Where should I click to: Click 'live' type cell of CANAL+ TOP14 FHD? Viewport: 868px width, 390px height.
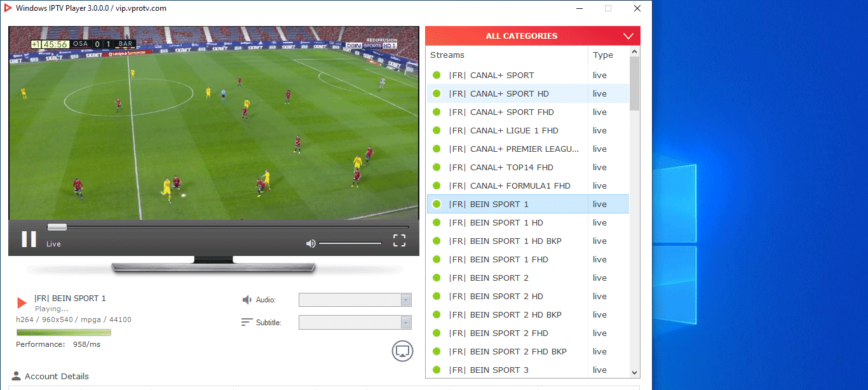[600, 167]
